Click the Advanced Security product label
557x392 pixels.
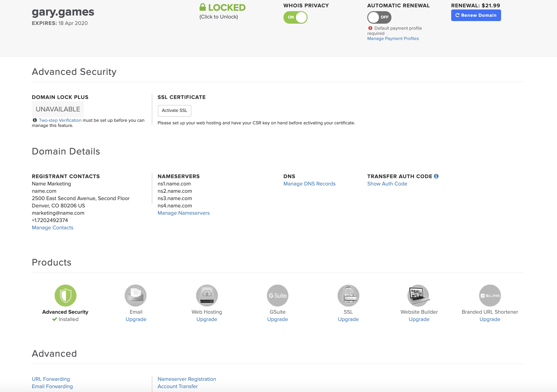(x=65, y=312)
